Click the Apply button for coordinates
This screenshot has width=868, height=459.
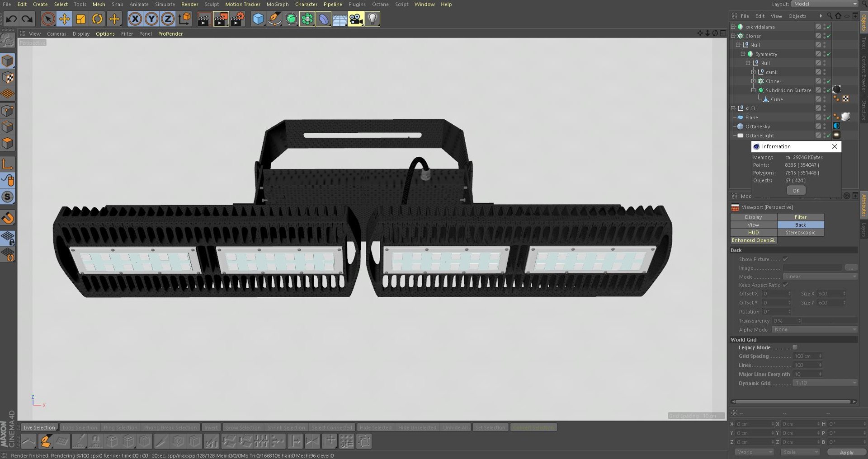point(846,452)
